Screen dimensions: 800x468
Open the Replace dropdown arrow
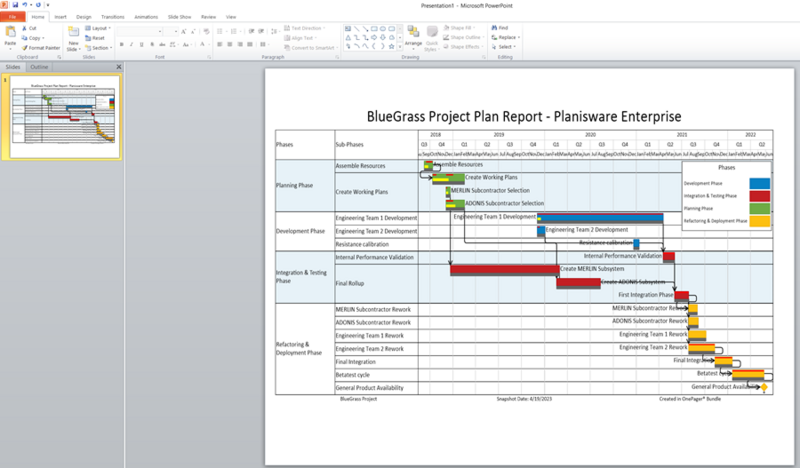519,37
